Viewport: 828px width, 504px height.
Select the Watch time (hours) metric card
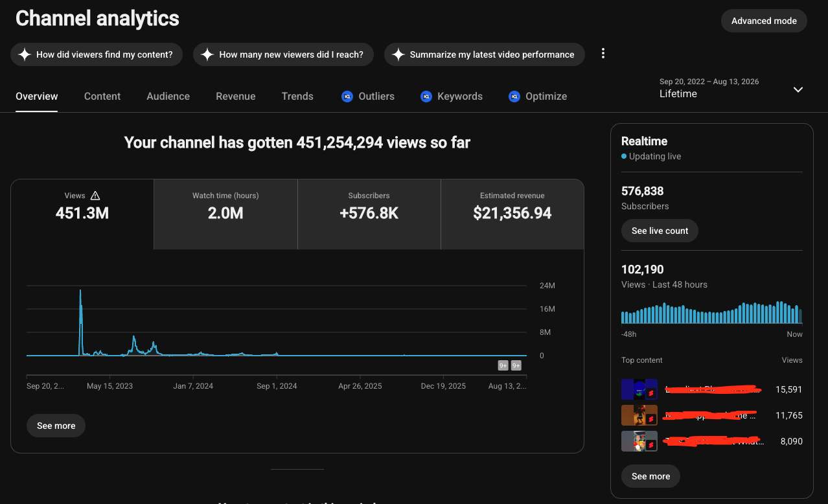(225, 214)
